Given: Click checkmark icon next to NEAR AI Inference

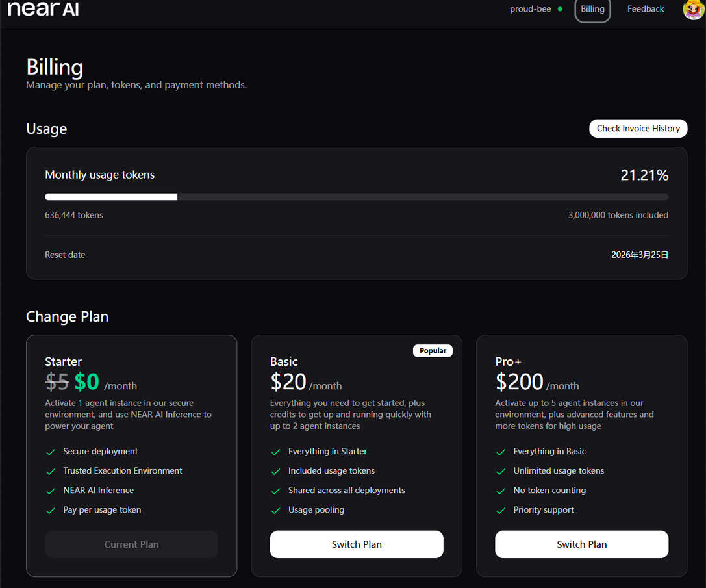Looking at the screenshot, I should (x=51, y=491).
